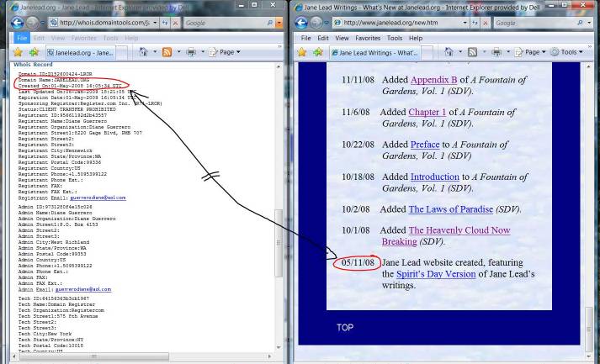Open Tools menu in right window menu bar
Screen dimensions: 600x364
(395, 38)
